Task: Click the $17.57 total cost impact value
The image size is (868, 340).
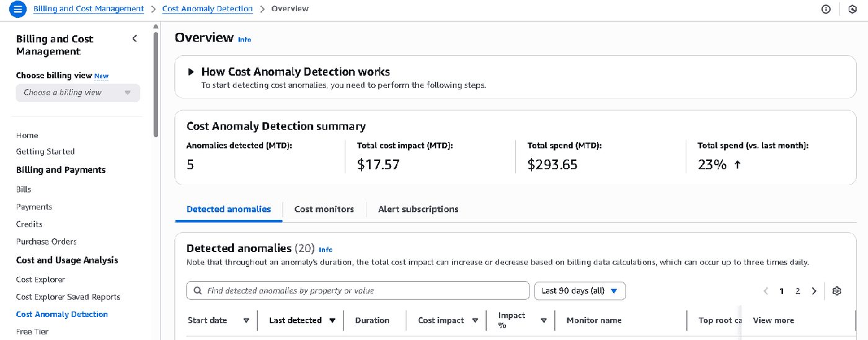Action: click(378, 165)
